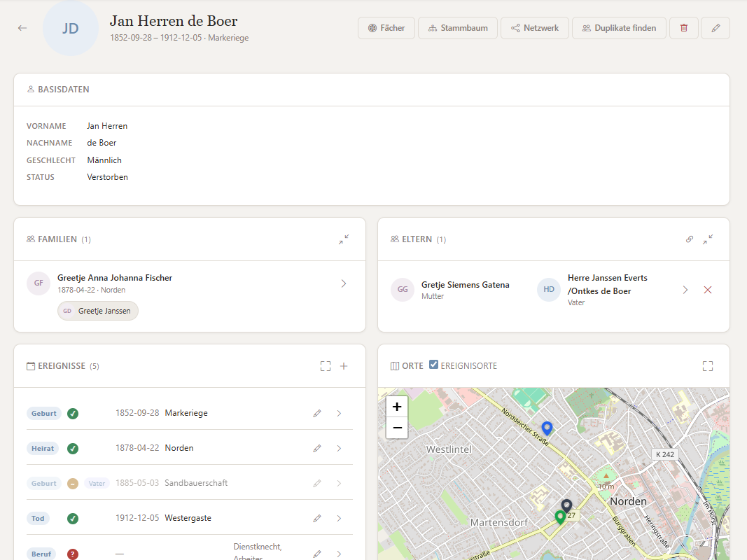Remove parents with the red X
747x560 pixels.
(x=708, y=290)
